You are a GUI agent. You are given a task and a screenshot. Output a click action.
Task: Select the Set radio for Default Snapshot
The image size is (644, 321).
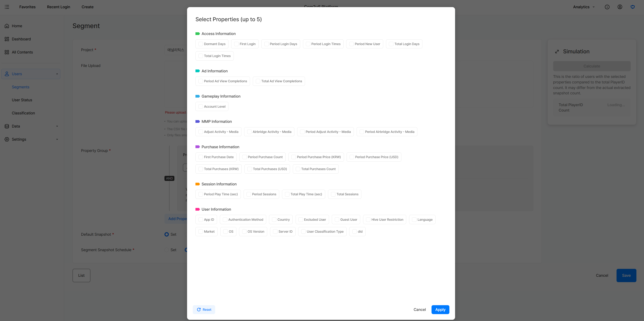(166, 234)
